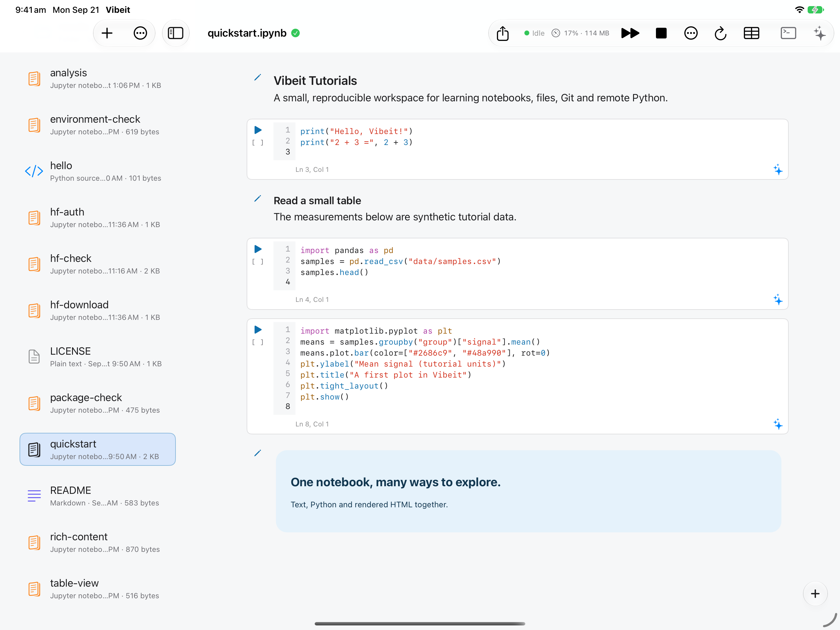Run the Hello Vibeit print cell

point(258,130)
